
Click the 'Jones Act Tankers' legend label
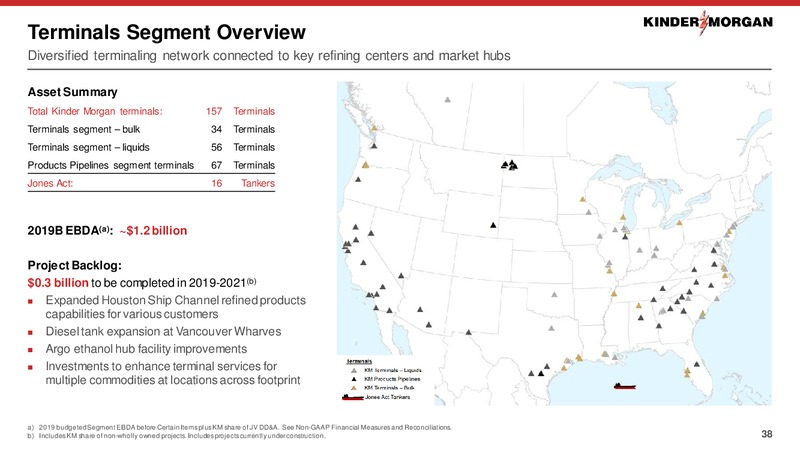(387, 397)
